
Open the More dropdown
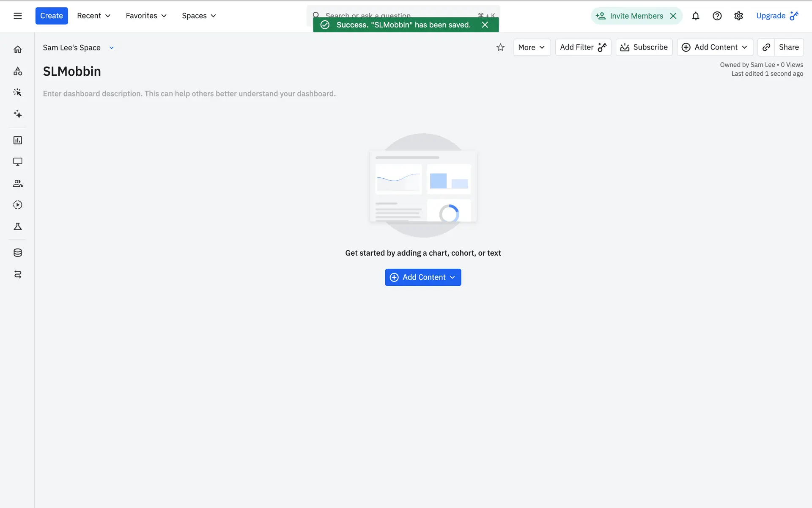point(532,47)
